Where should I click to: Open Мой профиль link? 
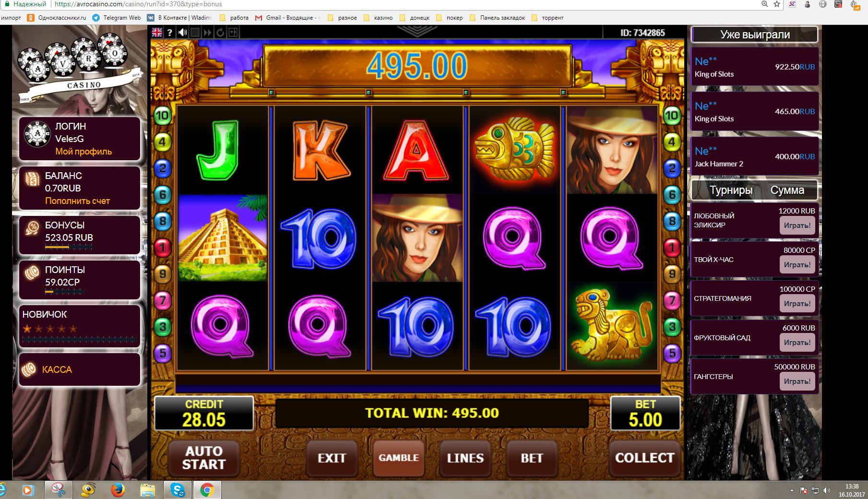[83, 152]
